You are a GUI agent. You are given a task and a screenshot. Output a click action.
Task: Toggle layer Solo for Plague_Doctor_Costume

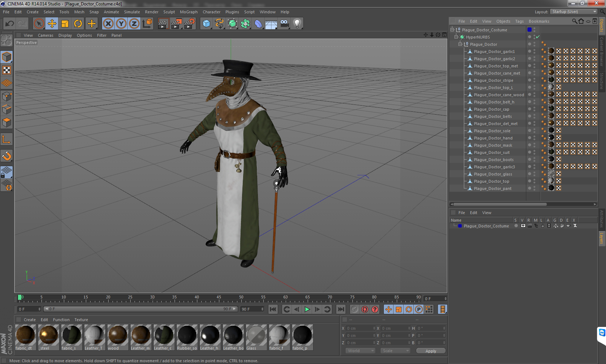click(516, 226)
